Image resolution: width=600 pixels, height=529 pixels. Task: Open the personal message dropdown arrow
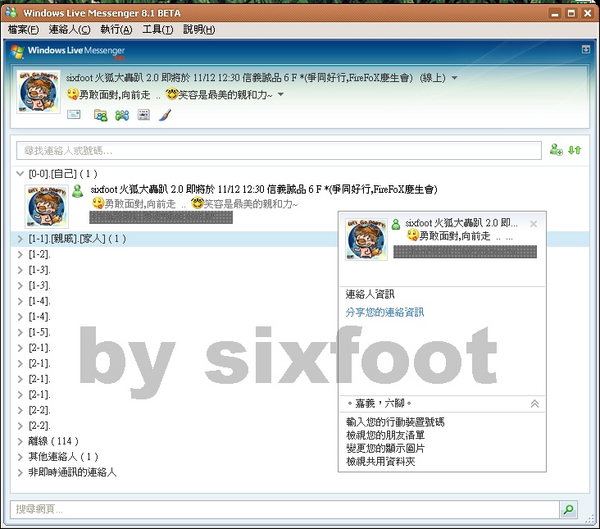(280, 94)
